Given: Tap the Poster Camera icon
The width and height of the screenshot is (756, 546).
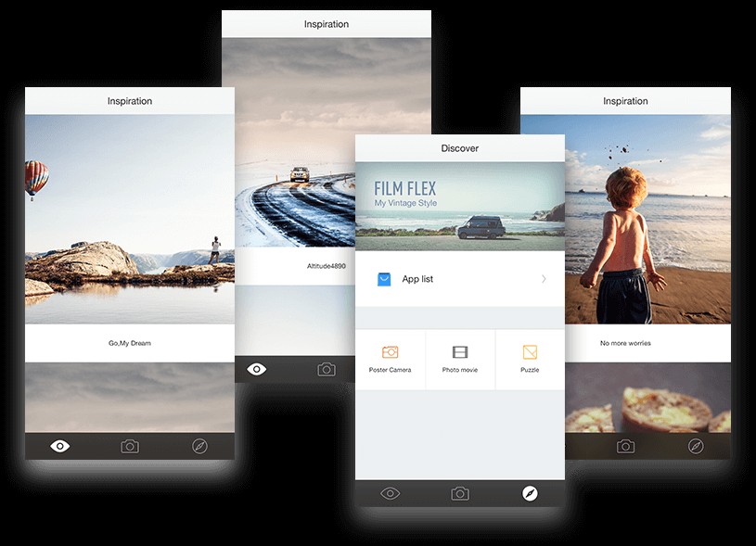Looking at the screenshot, I should pos(390,352).
